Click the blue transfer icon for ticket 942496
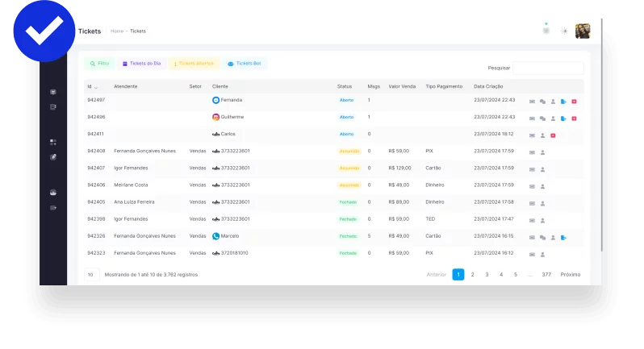The height and width of the screenshot is (349, 644). tap(563, 118)
